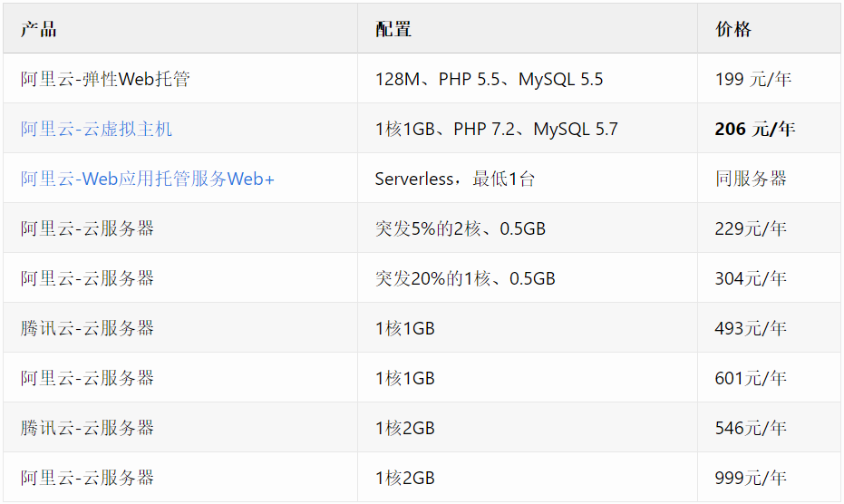Click the 同服务器 price cell

click(x=769, y=179)
